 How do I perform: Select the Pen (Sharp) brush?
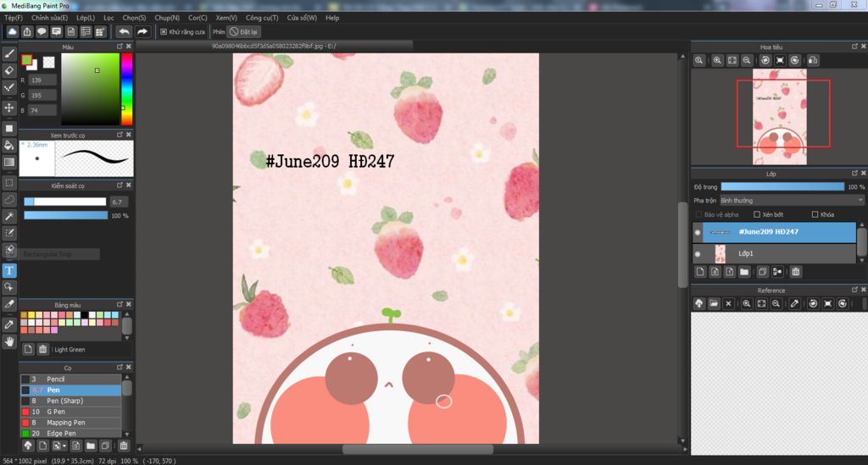pyautogui.click(x=71, y=401)
